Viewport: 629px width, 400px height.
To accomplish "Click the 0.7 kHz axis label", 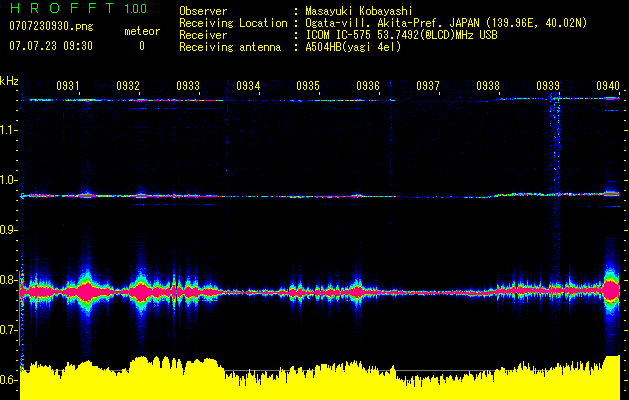I will coord(8,330).
